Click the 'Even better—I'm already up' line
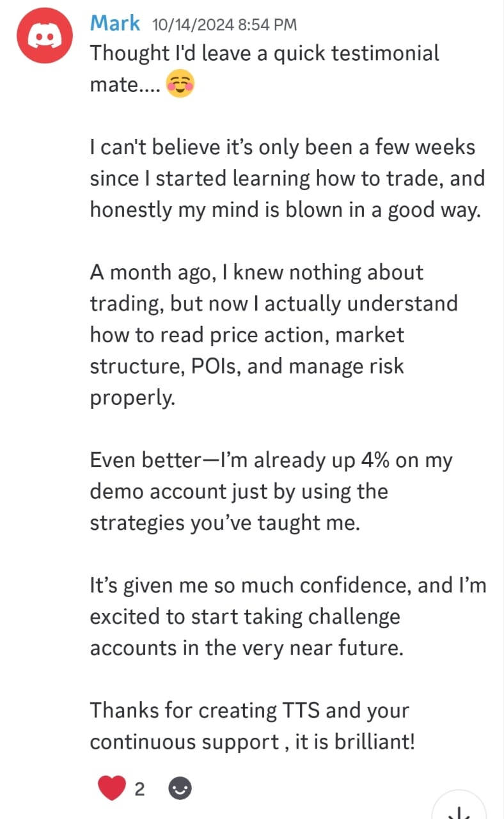The width and height of the screenshot is (504, 819). (x=271, y=461)
